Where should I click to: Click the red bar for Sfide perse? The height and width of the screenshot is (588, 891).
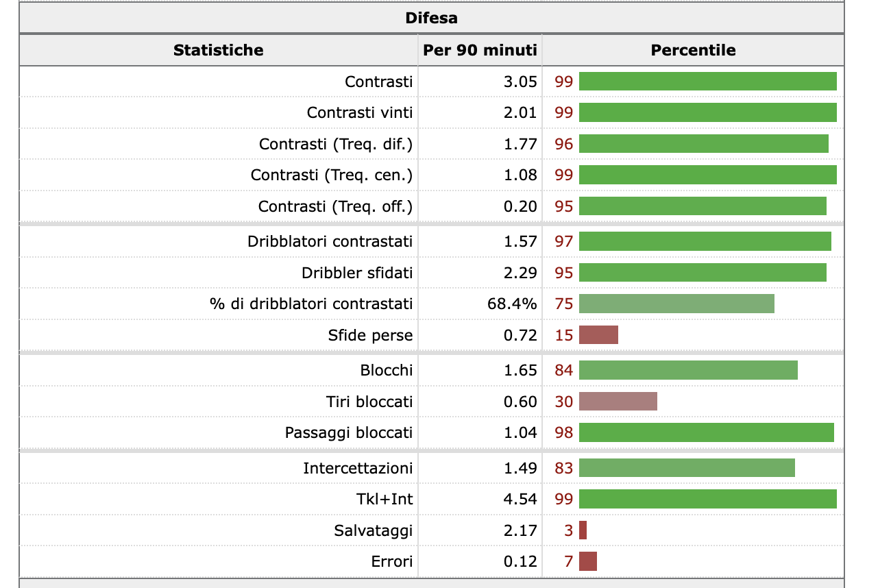tap(598, 335)
